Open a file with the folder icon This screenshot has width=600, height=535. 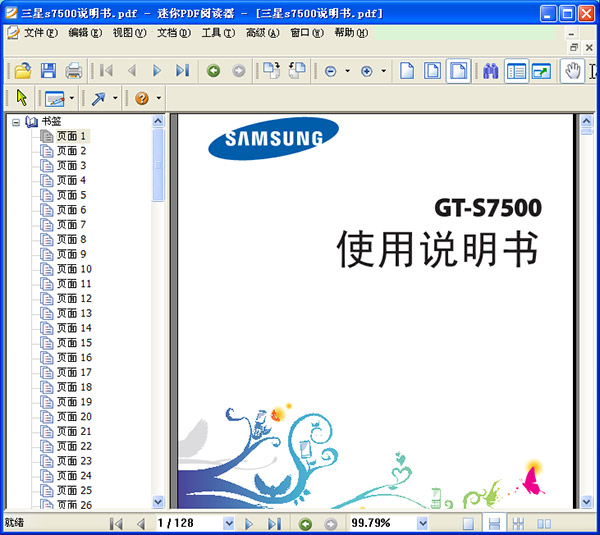click(x=23, y=71)
